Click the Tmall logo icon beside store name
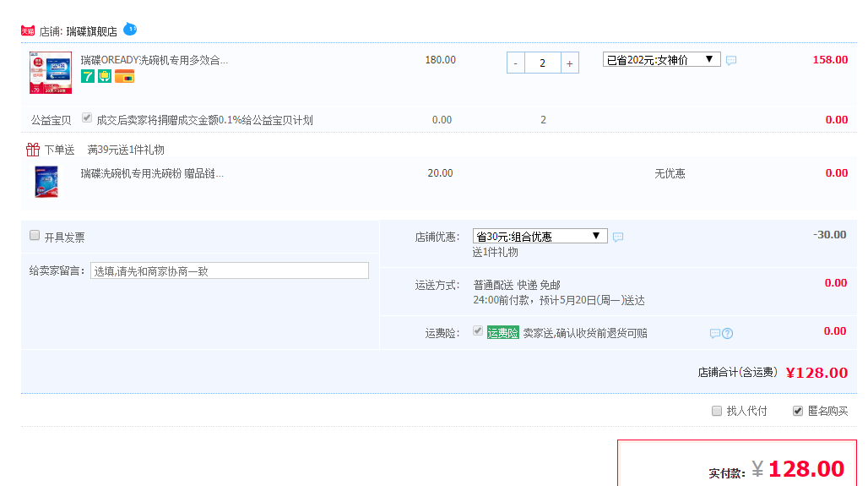Viewport: 868px width, 486px height. point(28,31)
